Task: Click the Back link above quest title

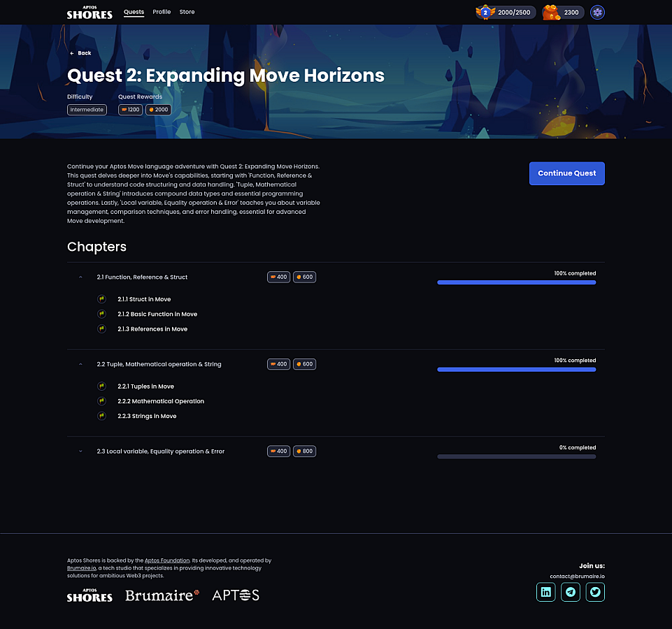Action: tap(80, 53)
